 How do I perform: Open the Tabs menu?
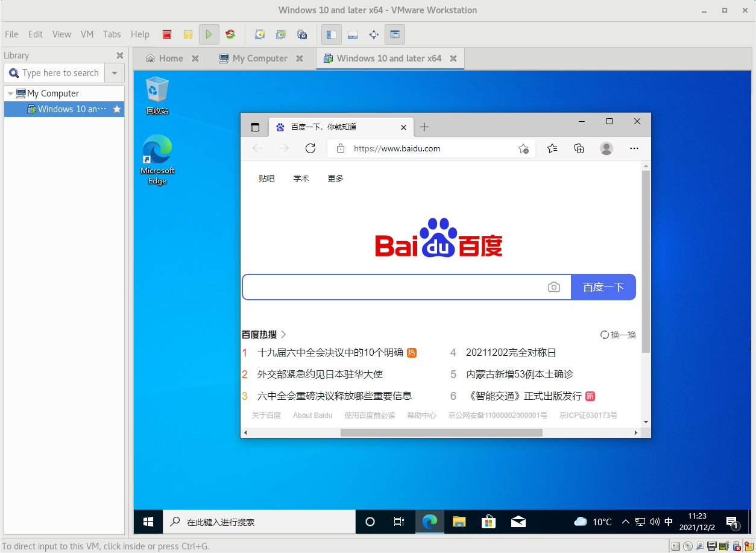(112, 34)
